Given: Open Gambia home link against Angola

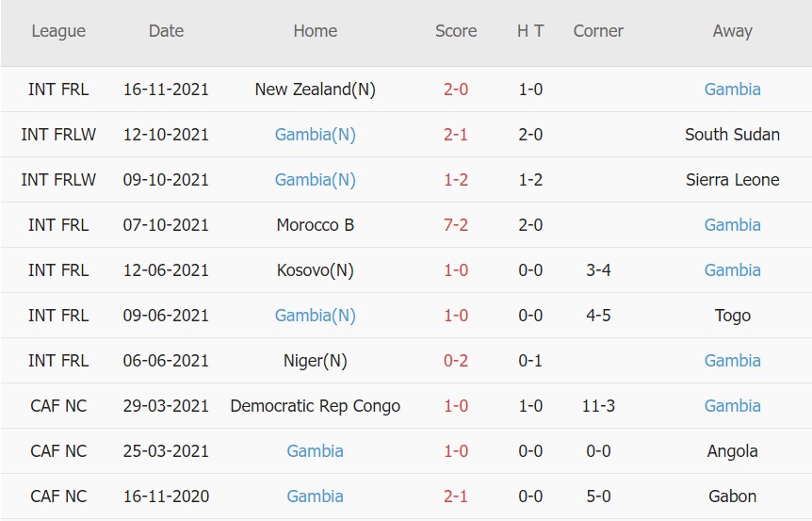Looking at the screenshot, I should coord(315,451).
